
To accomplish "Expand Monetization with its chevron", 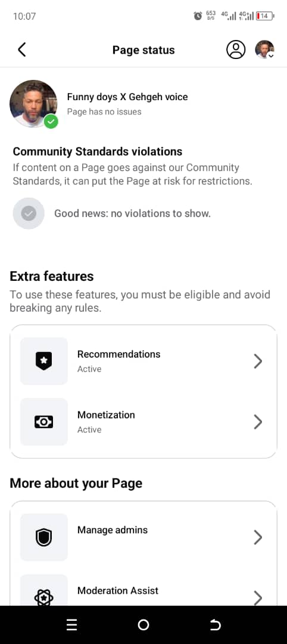I will click(x=258, y=422).
